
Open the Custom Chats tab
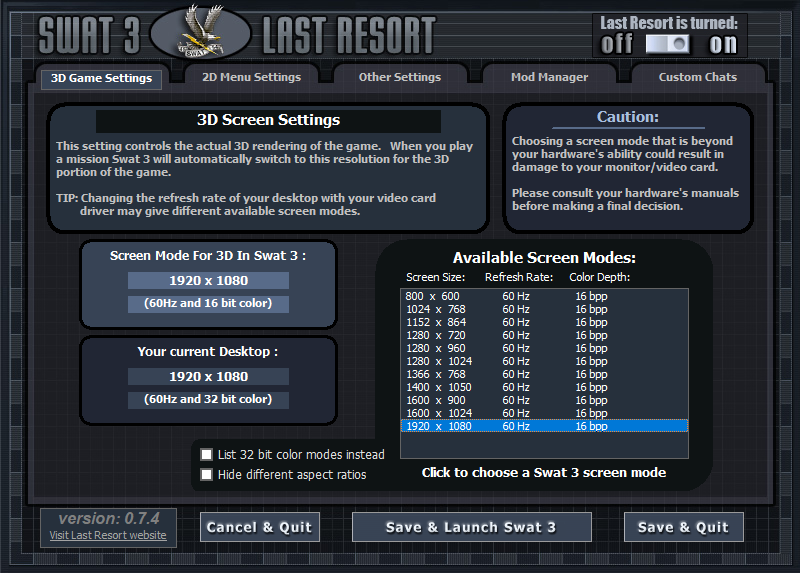click(697, 77)
